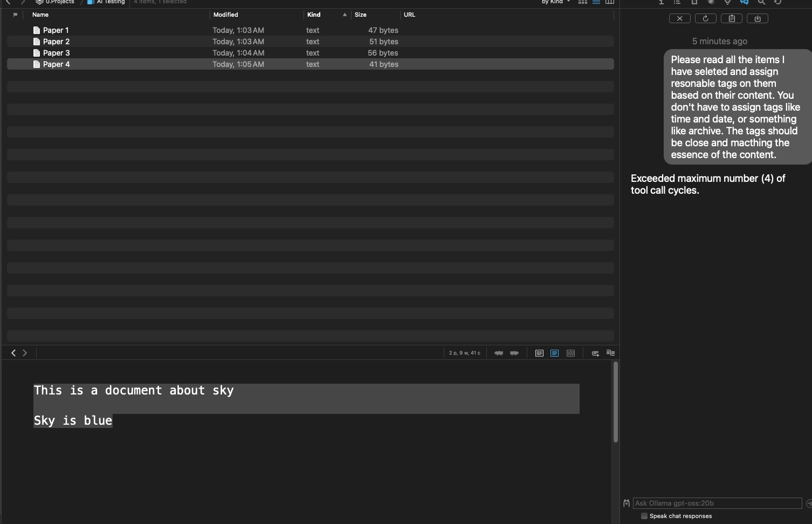Sort files by Modified column header

pos(226,15)
